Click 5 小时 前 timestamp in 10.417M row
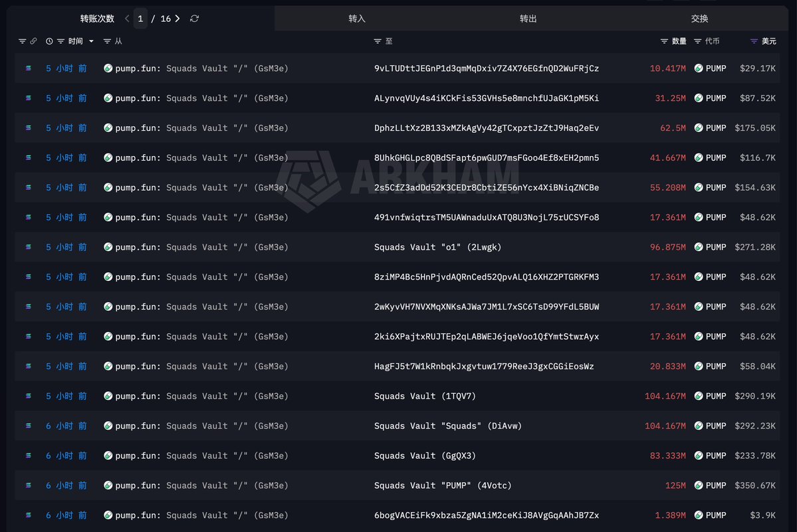Screen dimensions: 797x532 tap(66, 68)
